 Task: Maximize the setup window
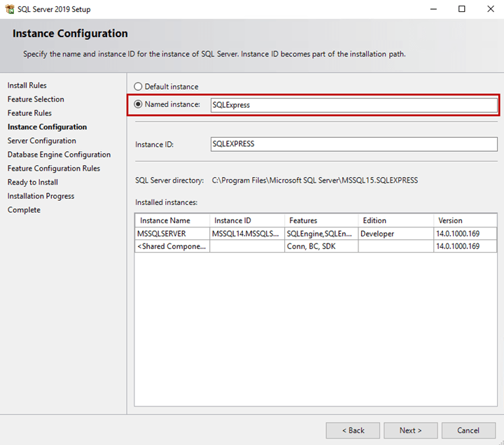point(461,9)
